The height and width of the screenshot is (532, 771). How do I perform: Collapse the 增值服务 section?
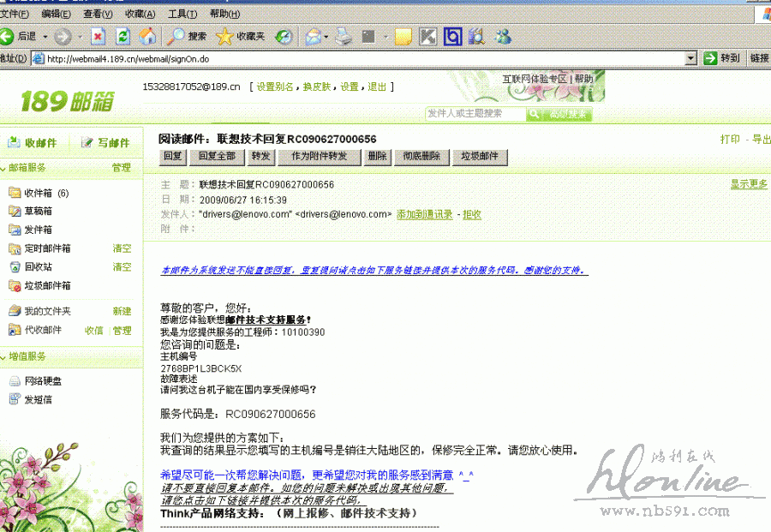pyautogui.click(x=4, y=356)
